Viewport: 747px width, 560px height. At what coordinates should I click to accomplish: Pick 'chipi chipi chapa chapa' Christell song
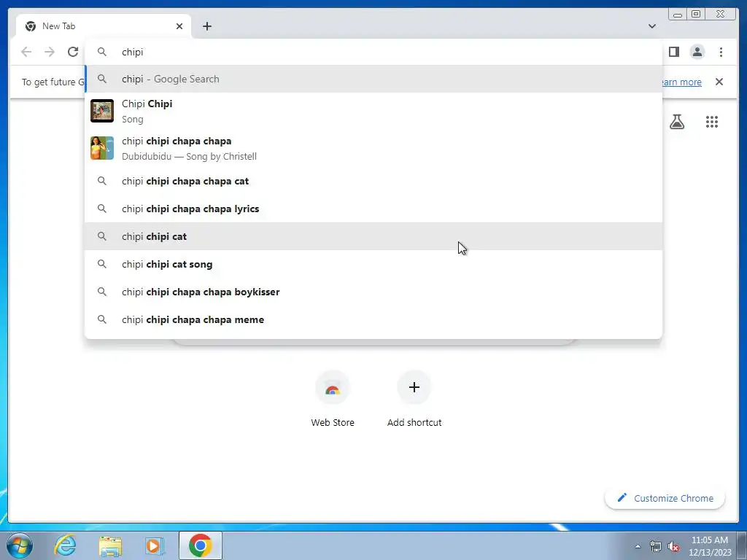tap(373, 148)
